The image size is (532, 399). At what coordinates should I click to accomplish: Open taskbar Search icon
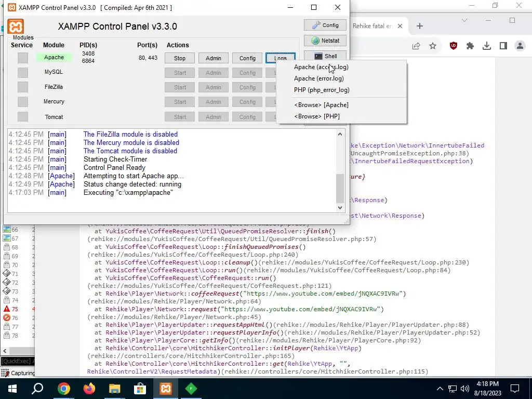(x=37, y=389)
